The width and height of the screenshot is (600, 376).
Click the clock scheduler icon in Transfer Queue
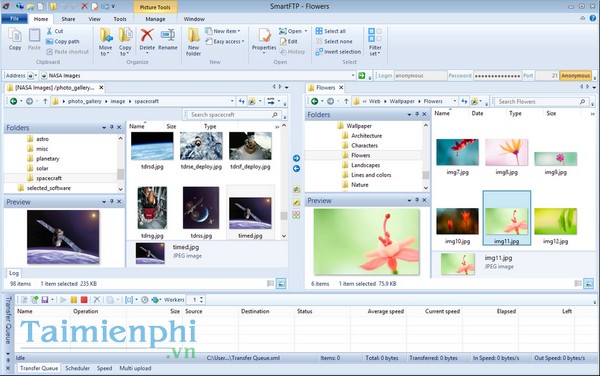coord(145,299)
